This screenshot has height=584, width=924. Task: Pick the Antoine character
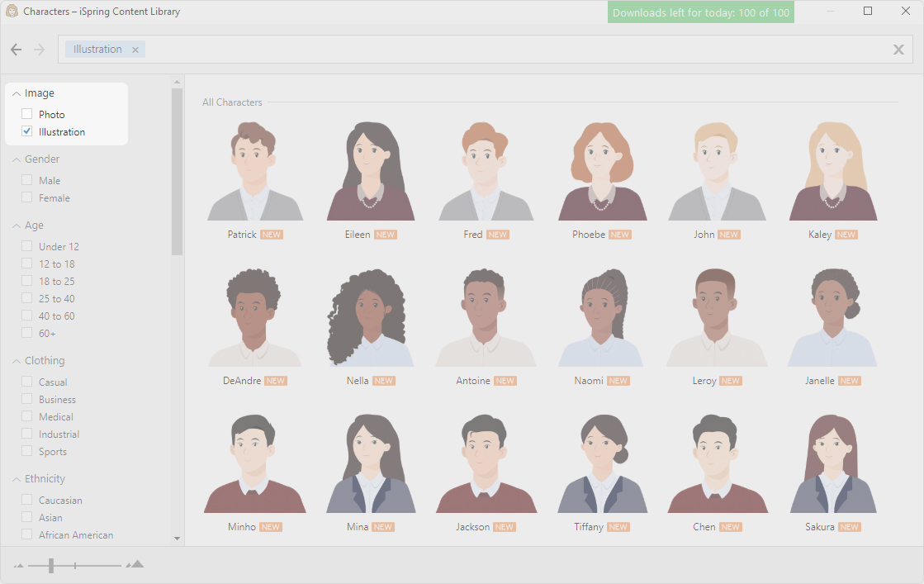click(486, 326)
